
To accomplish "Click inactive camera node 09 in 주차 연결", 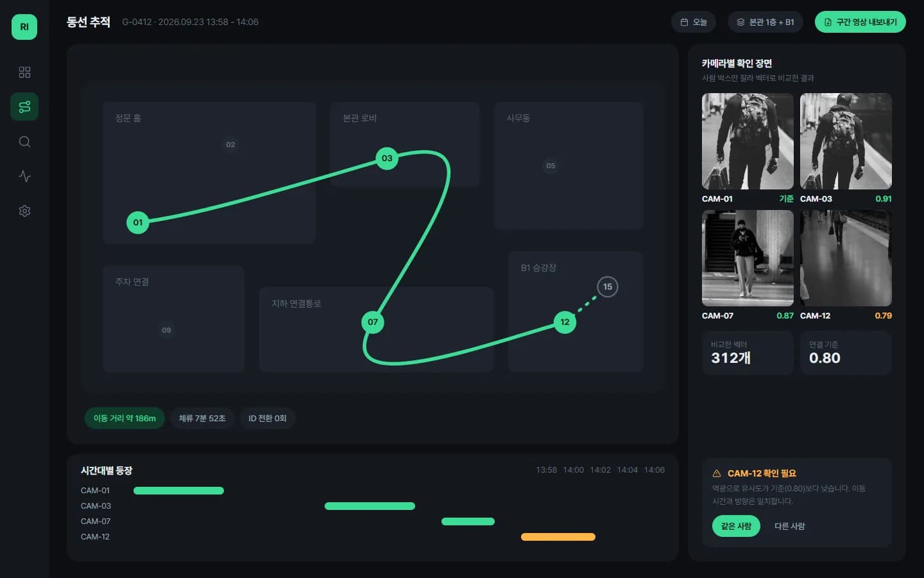I will click(166, 330).
